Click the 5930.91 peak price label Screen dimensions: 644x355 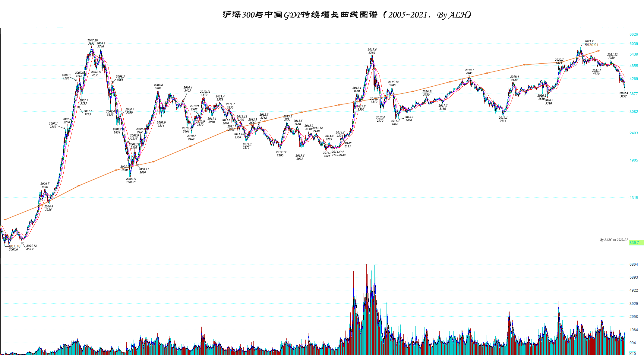(x=591, y=45)
